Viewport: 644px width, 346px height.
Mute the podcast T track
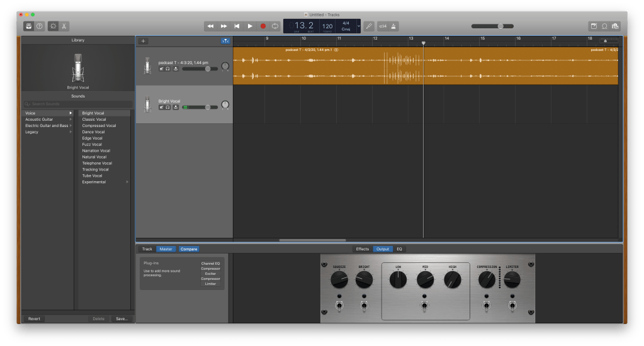[x=161, y=69]
